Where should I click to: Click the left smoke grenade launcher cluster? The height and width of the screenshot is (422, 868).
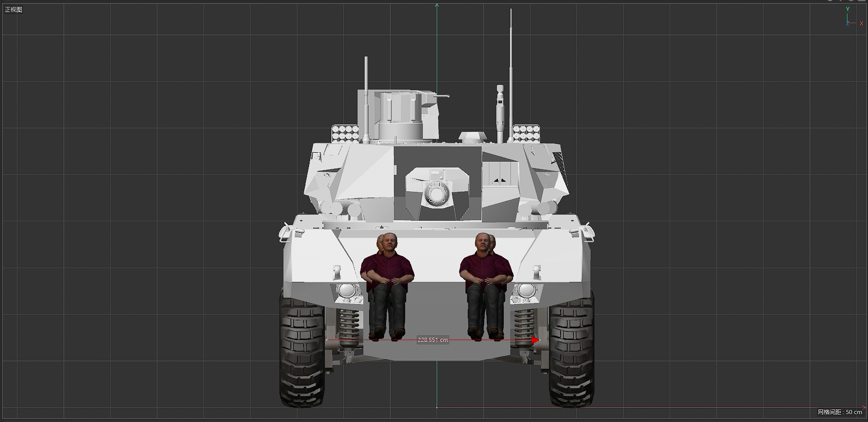point(344,133)
